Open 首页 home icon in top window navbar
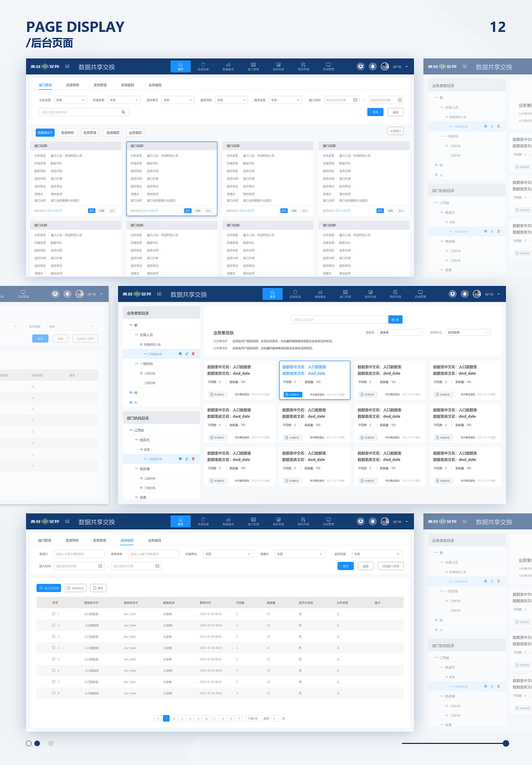 (x=180, y=66)
